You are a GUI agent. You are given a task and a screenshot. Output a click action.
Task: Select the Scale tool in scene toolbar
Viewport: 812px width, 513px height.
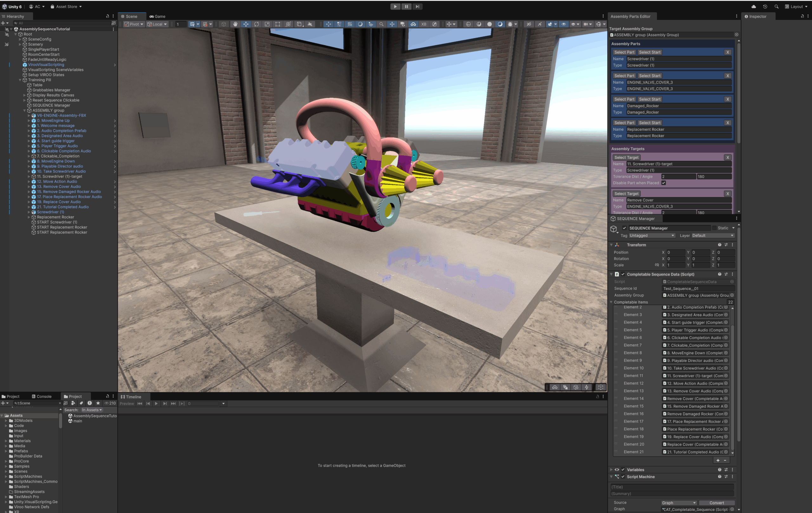[x=267, y=24]
